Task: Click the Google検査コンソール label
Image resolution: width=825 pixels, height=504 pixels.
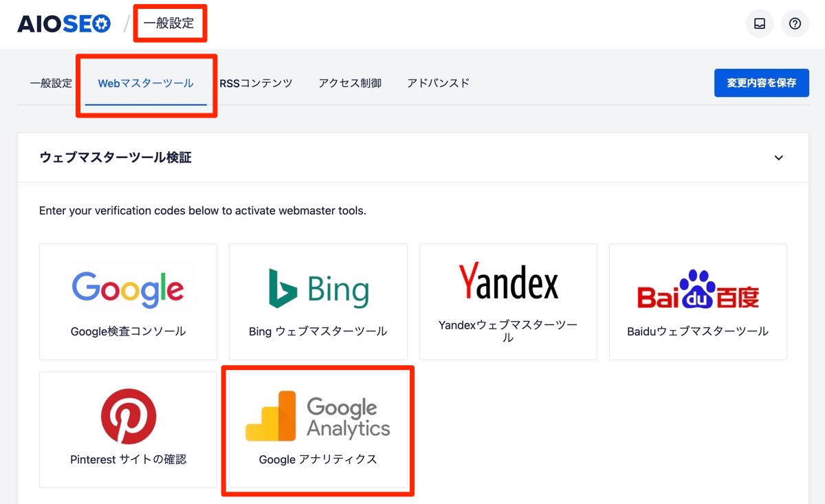Action: point(129,331)
